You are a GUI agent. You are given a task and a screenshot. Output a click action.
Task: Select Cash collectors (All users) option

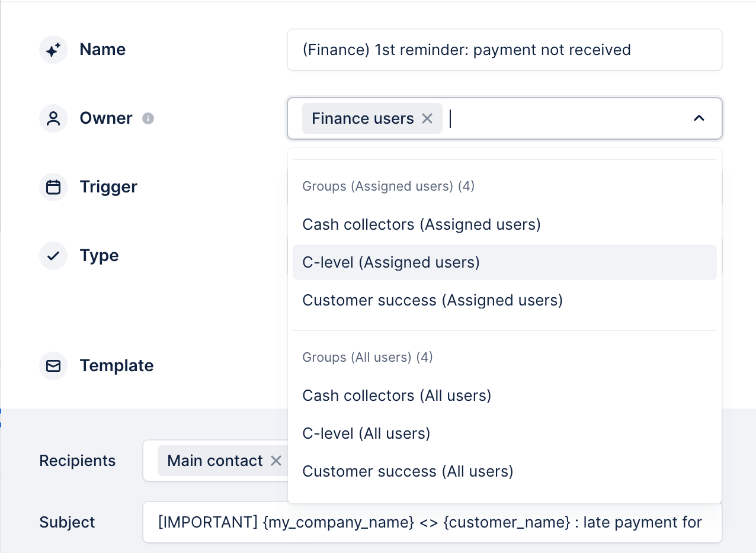coord(397,396)
